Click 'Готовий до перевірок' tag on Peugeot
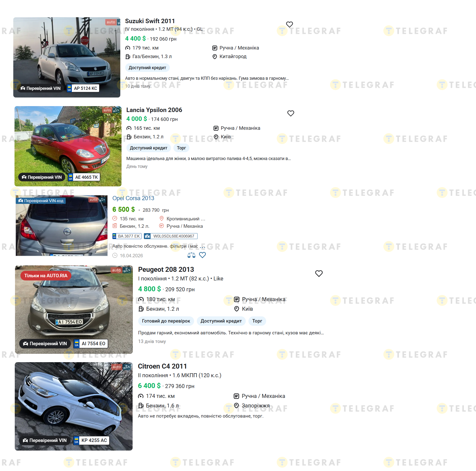 tap(166, 321)
